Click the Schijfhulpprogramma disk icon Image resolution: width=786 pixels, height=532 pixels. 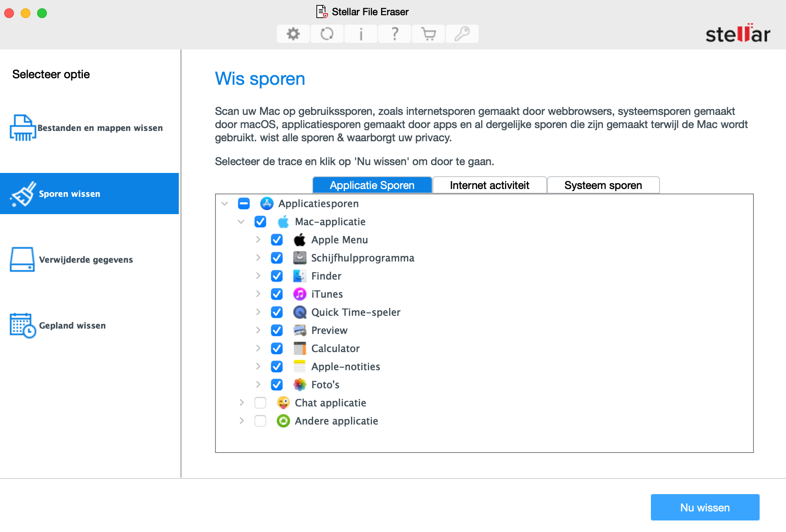[x=300, y=258]
